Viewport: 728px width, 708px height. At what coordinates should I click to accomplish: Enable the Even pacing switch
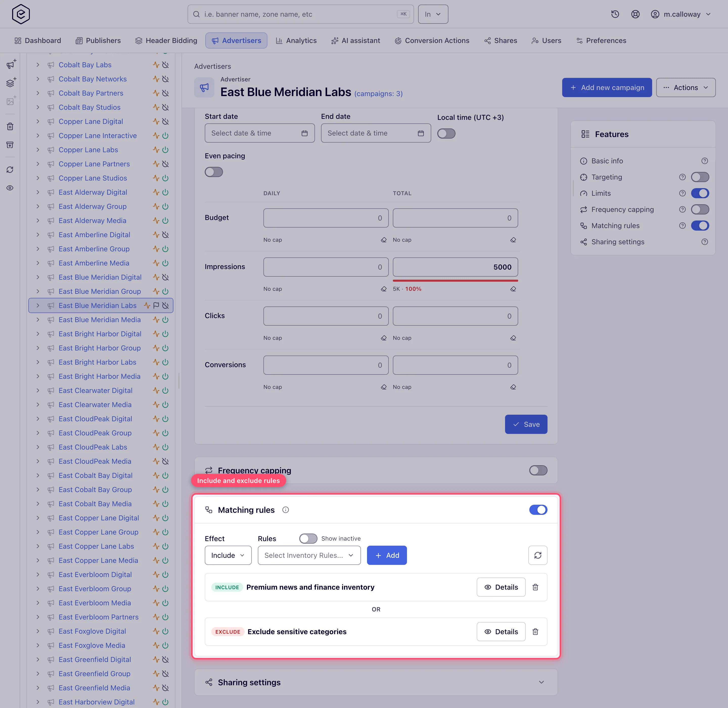pos(214,172)
